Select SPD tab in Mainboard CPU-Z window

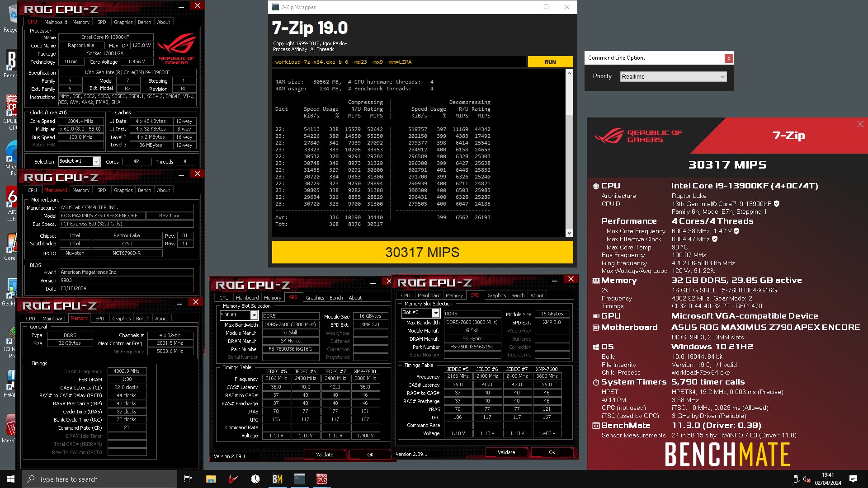pyautogui.click(x=102, y=190)
